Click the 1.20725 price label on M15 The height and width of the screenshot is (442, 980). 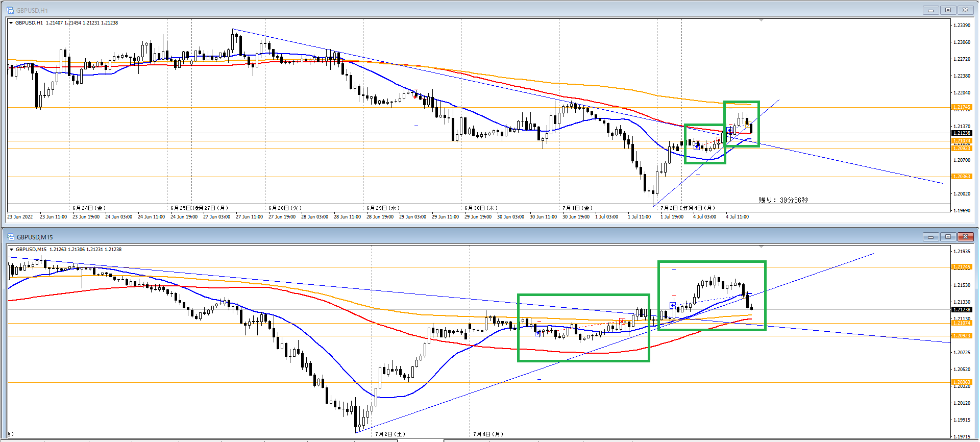coord(962,353)
